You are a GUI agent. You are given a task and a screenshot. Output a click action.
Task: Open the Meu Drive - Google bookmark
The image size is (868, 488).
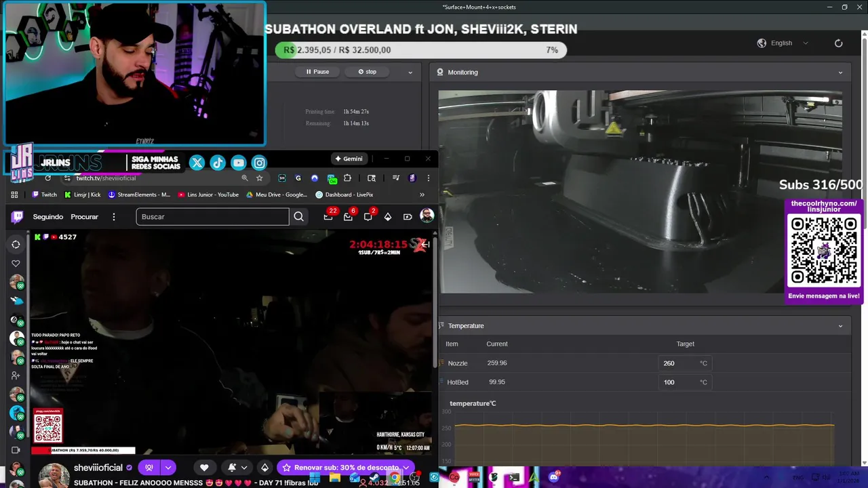click(277, 195)
